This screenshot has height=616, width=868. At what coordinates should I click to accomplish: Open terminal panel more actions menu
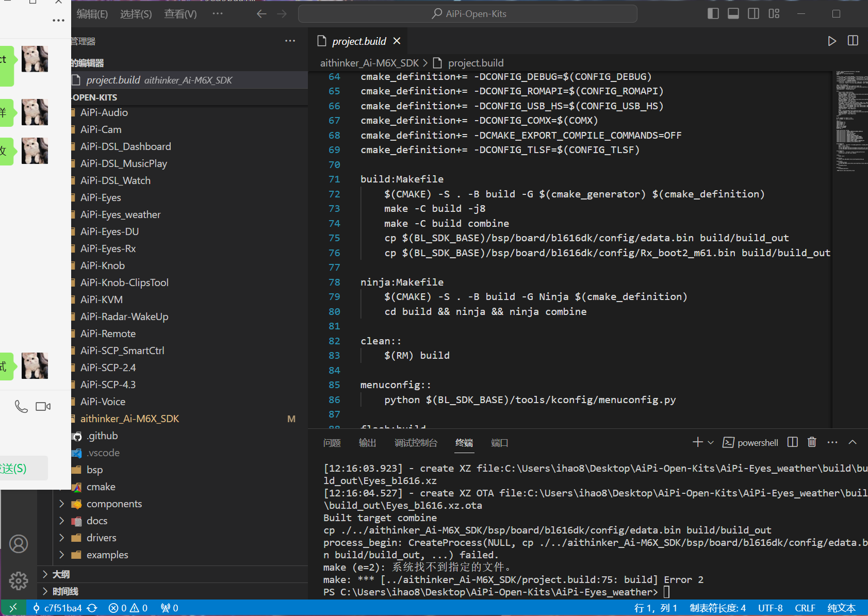(x=832, y=442)
